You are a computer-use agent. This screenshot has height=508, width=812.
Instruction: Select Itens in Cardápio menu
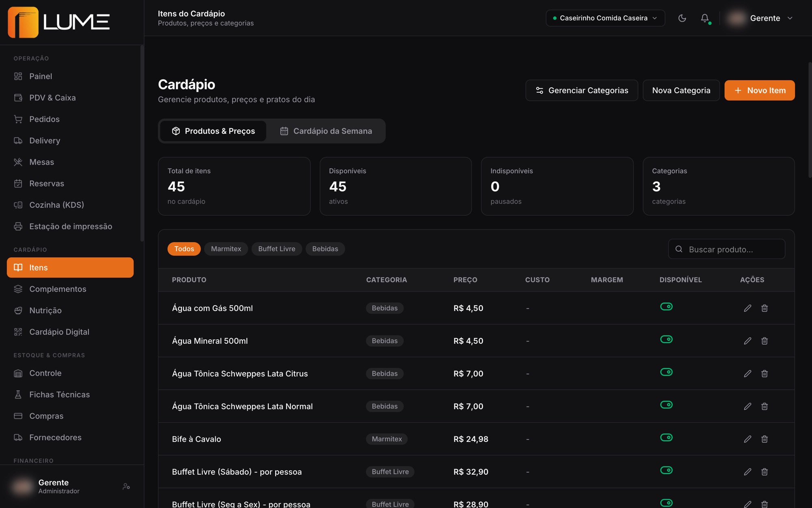pos(70,267)
